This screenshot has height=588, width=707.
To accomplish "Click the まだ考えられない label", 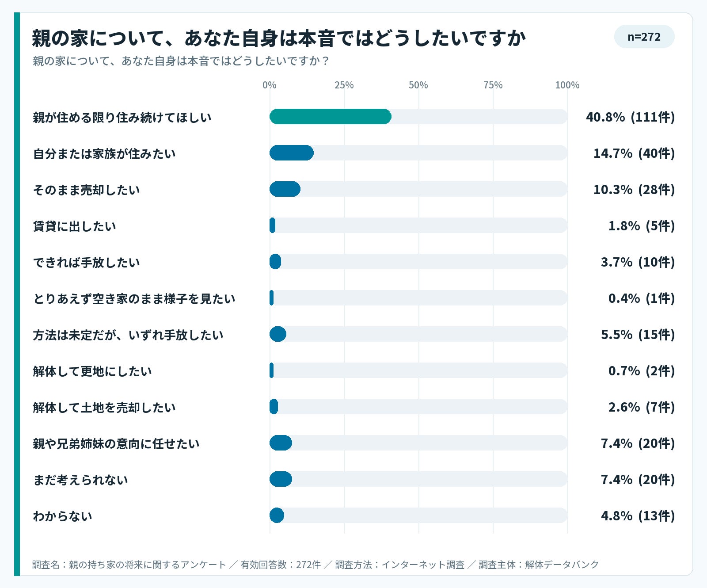I will pos(80,480).
